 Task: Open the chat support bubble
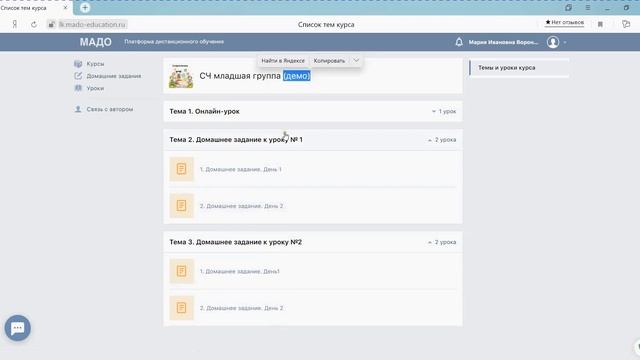click(x=18, y=328)
